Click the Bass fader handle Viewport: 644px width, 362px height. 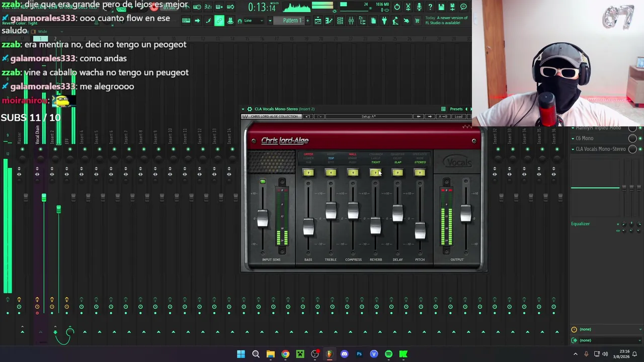click(x=308, y=227)
